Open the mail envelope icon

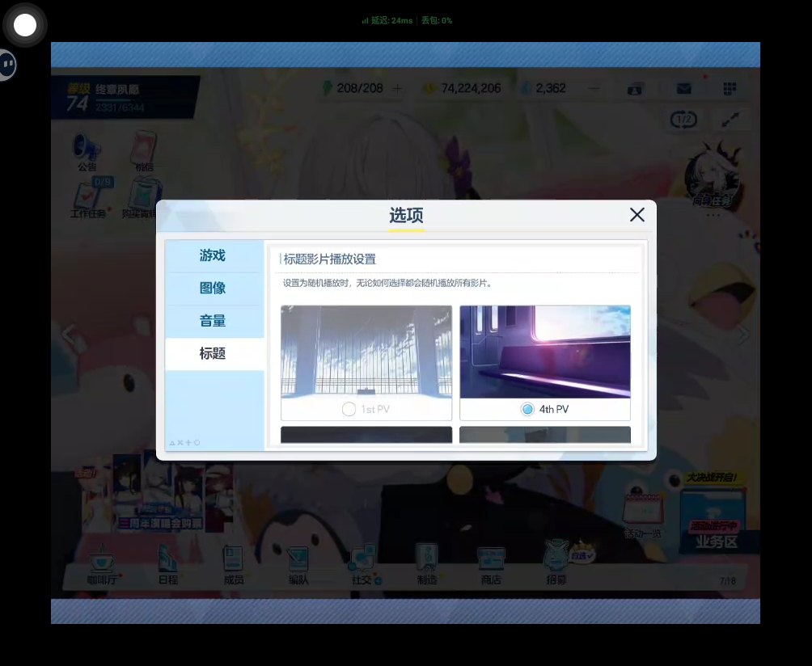[x=683, y=89]
